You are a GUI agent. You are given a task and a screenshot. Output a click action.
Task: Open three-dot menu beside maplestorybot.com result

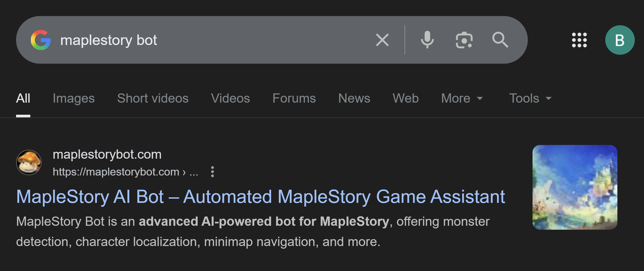pos(212,172)
